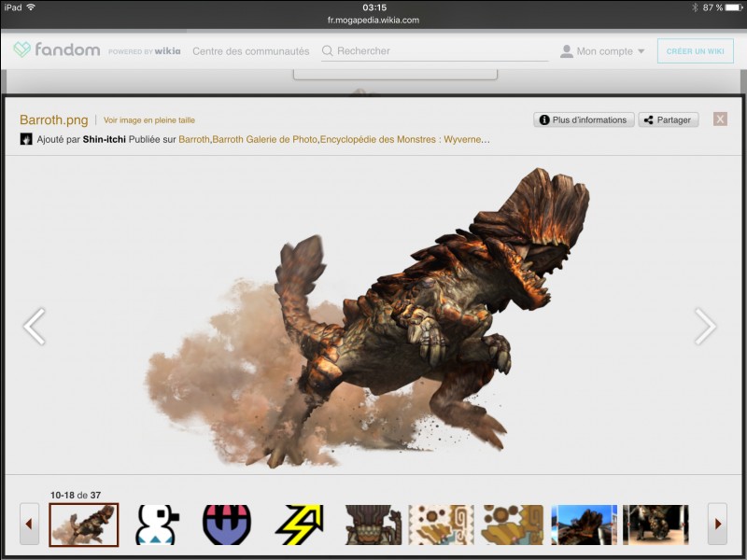This screenshot has height=560, width=747.
Task: Select the snowman ice icon thumbnail
Action: [x=157, y=525]
